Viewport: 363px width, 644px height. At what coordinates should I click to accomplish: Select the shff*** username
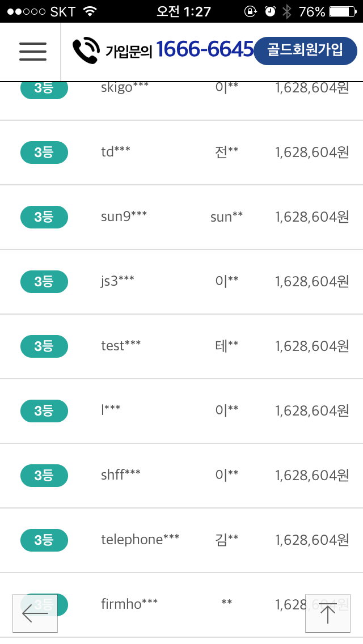coord(120,475)
